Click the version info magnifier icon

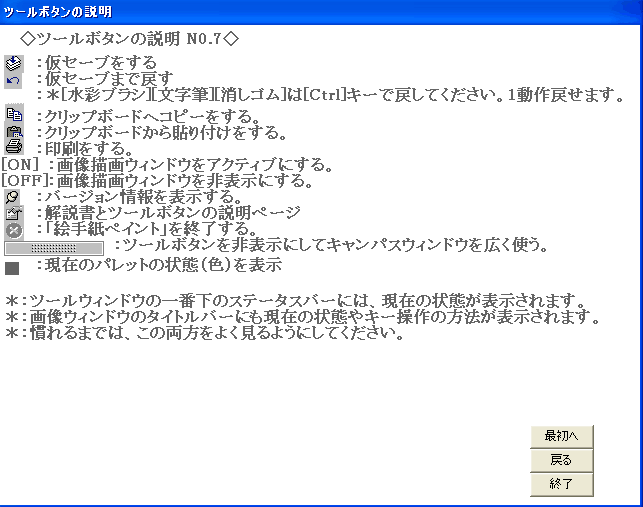tap(13, 196)
